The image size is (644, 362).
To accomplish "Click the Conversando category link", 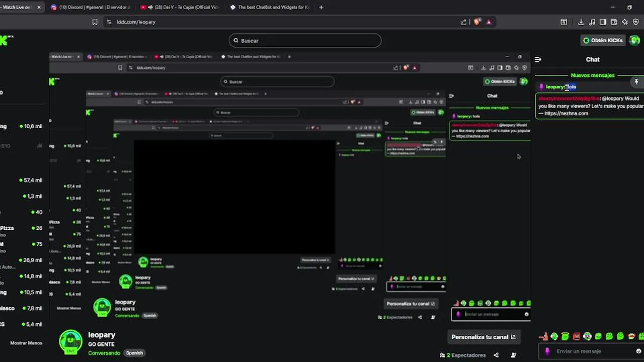I will [x=104, y=353].
